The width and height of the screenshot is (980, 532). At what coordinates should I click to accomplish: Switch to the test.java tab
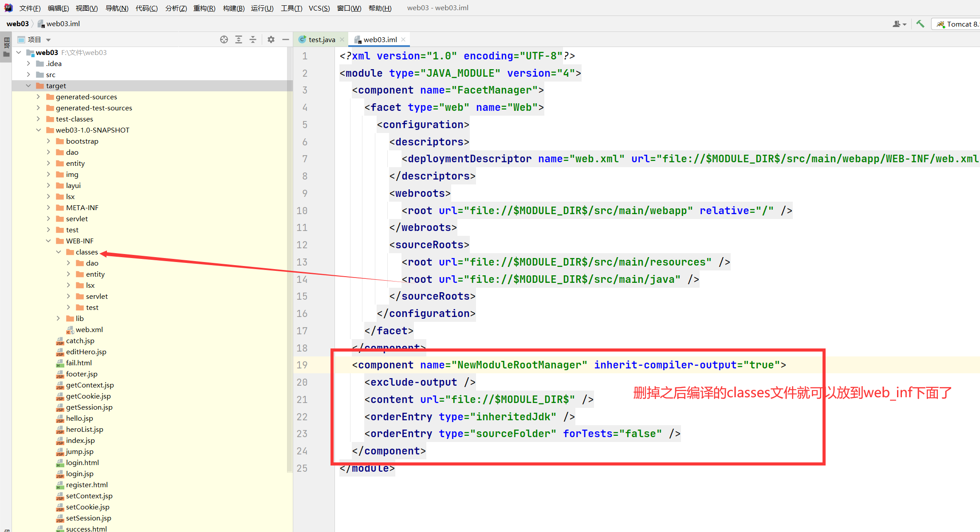point(321,39)
